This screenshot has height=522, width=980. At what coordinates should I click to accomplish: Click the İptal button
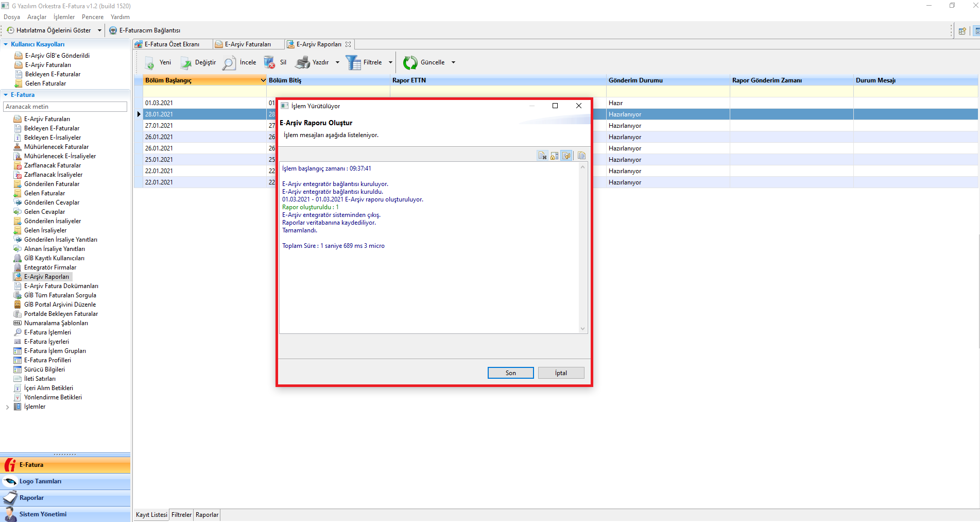pos(561,373)
